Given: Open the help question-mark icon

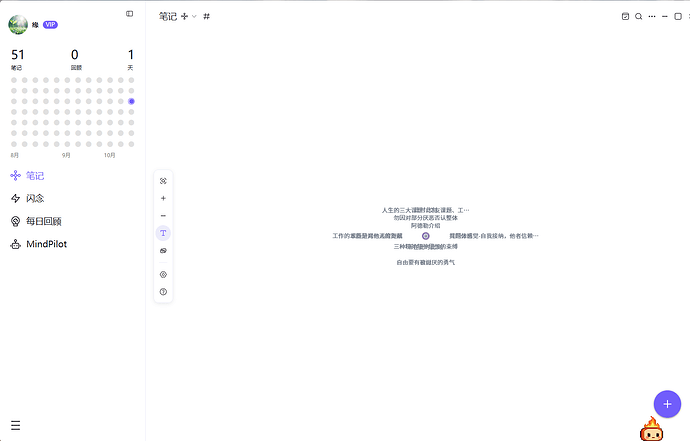Looking at the screenshot, I should 163,292.
